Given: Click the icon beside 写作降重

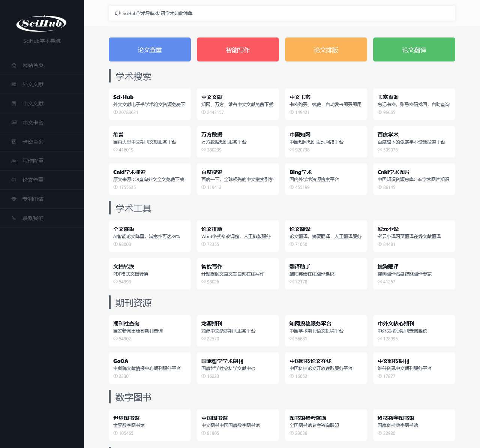Looking at the screenshot, I should (14, 161).
